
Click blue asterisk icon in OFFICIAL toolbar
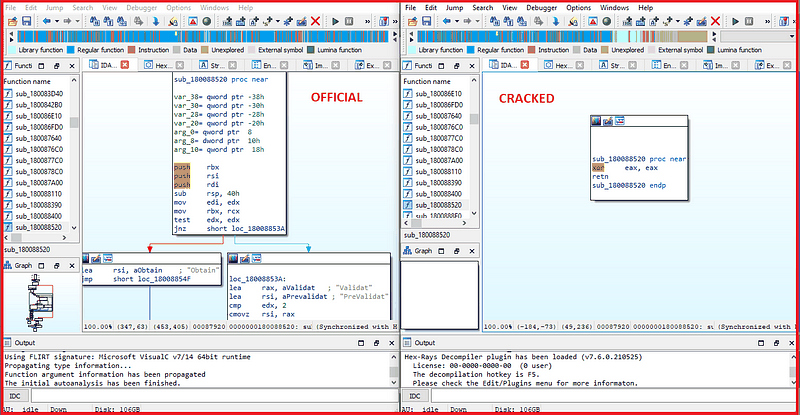(x=288, y=21)
